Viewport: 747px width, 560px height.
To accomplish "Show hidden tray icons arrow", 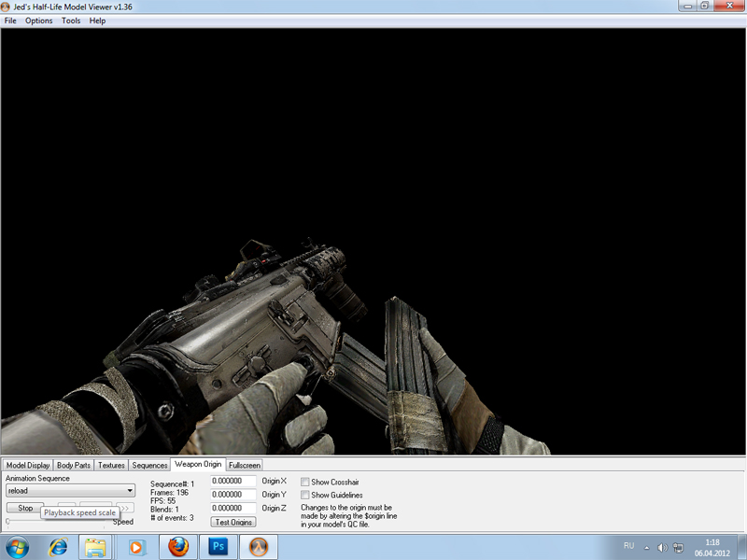I will coord(646,548).
